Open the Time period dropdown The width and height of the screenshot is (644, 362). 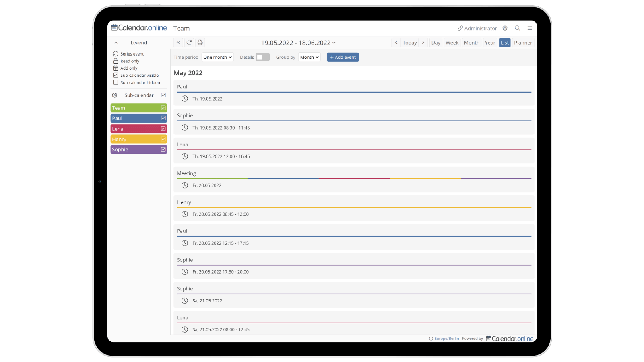point(218,57)
